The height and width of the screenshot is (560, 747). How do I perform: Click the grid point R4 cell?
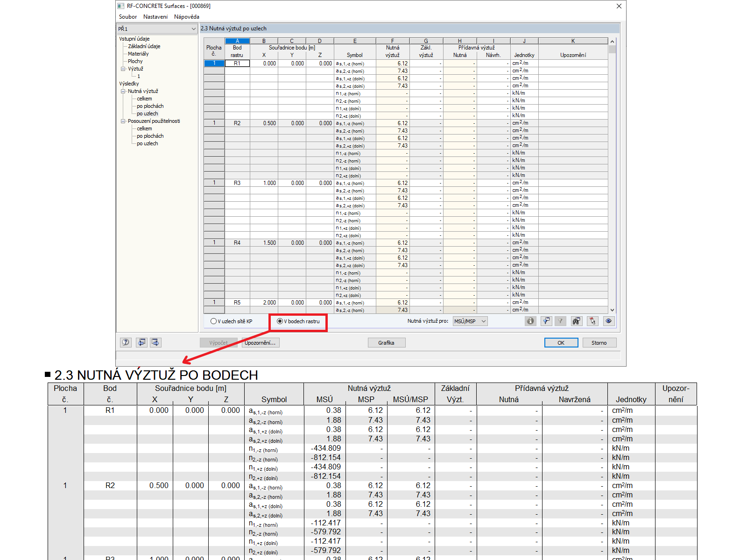click(x=237, y=243)
